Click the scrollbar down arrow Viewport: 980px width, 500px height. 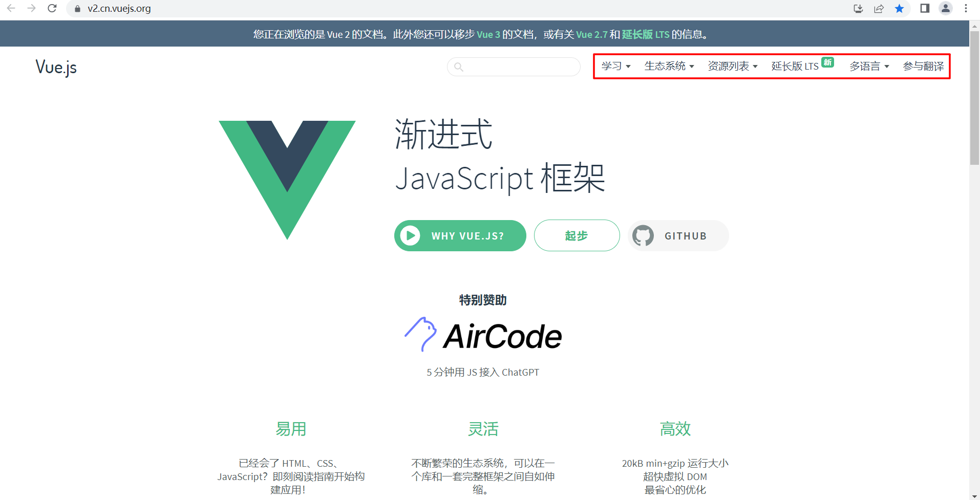tap(975, 495)
